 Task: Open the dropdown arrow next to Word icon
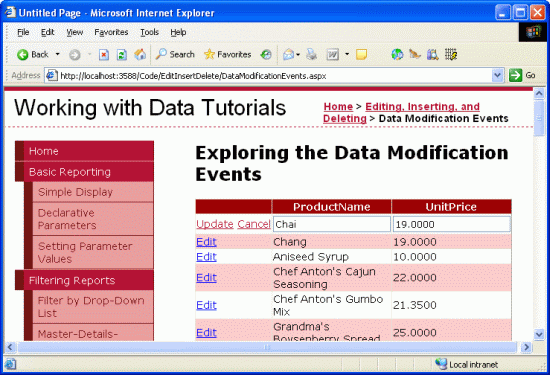pyautogui.click(x=347, y=54)
